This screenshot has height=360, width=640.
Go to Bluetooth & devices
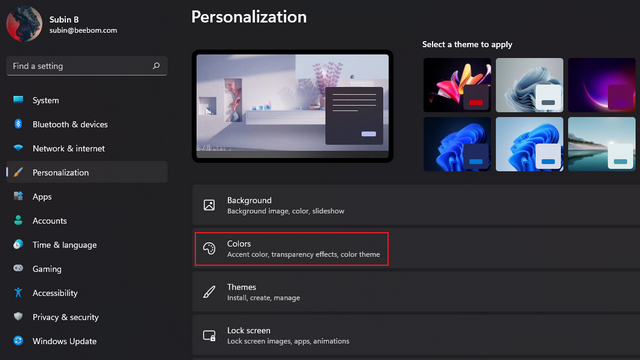click(70, 124)
